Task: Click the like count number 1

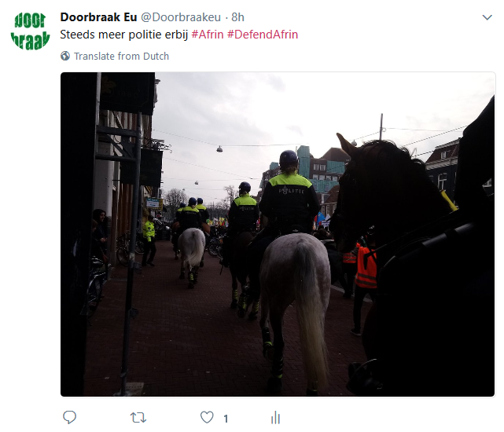Action: (x=226, y=419)
